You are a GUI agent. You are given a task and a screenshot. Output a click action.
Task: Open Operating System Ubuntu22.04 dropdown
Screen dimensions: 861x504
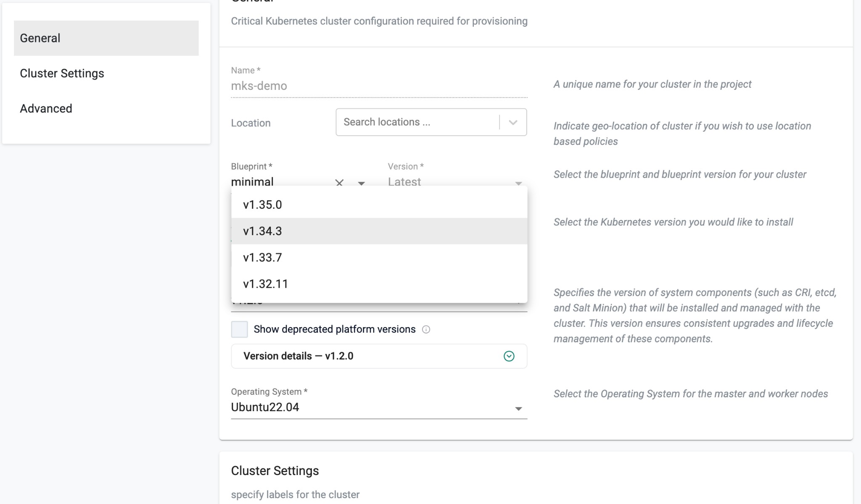click(518, 408)
